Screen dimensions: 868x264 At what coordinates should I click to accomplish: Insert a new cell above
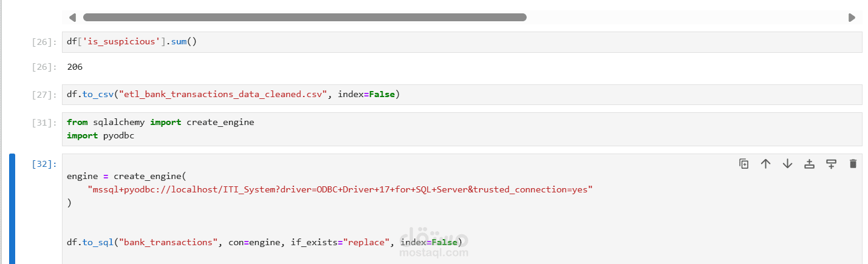[x=809, y=163]
